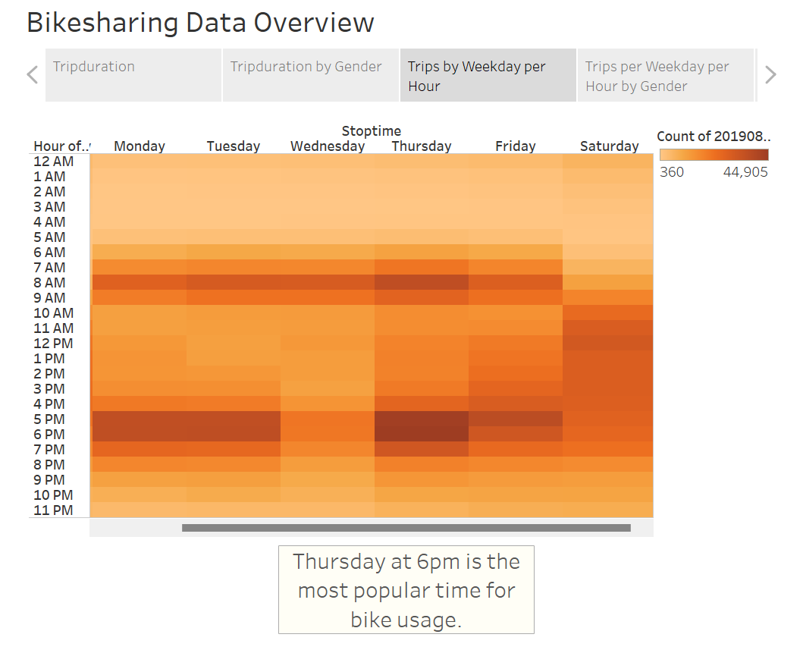Select the Saturday column header

tap(610, 146)
